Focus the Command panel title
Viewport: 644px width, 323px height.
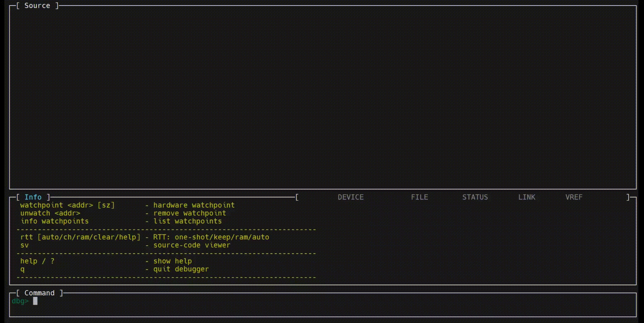point(39,293)
